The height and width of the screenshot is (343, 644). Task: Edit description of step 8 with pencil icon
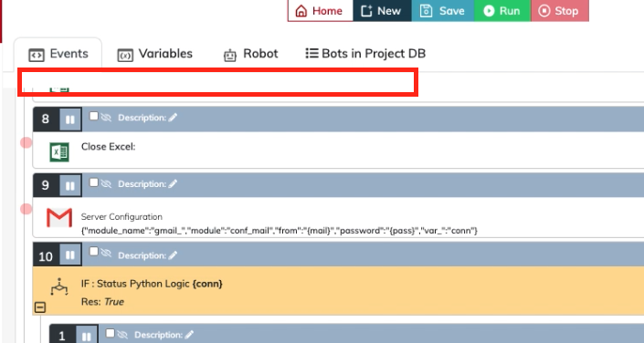pos(173,118)
